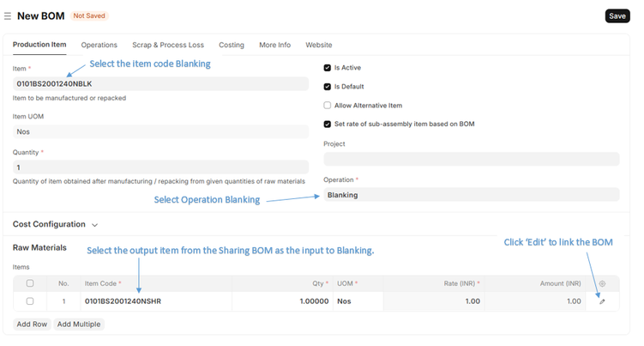
Task: Enable Allow Alternative Item checkbox
Action: [x=328, y=106]
